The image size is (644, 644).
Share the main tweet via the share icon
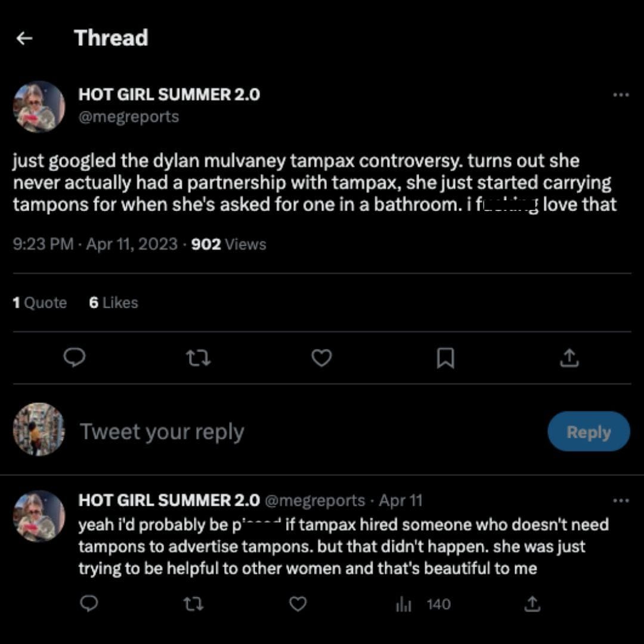(x=569, y=358)
